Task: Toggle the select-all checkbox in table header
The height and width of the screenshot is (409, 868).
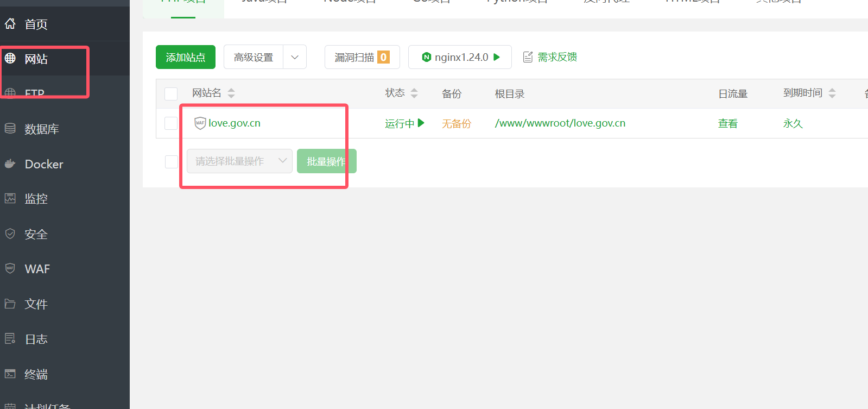Action: click(x=171, y=94)
